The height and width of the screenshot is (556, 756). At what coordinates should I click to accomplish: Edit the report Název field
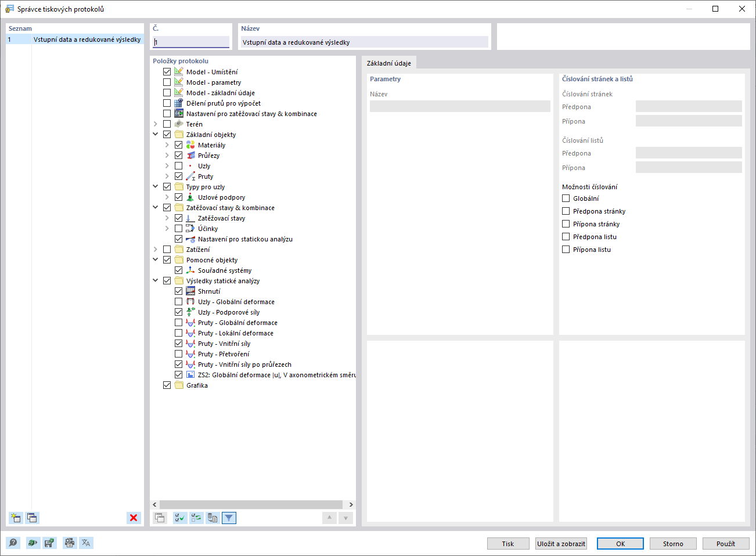[364, 42]
